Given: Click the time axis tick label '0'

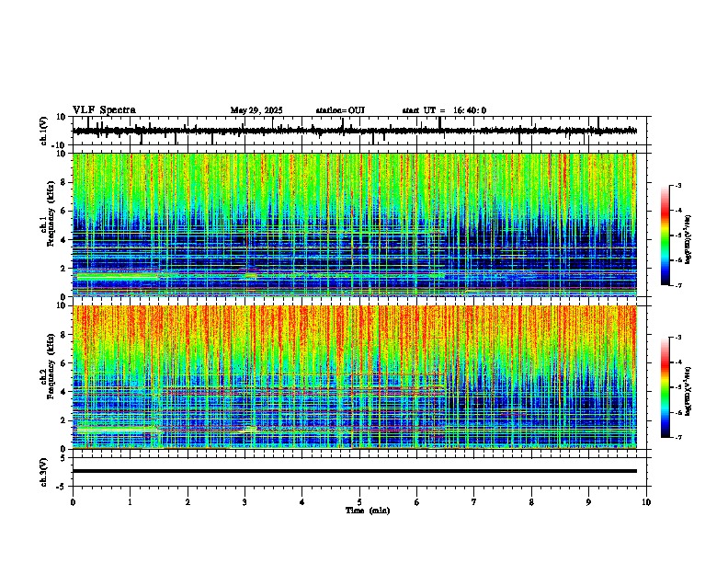Looking at the screenshot, I should (73, 502).
